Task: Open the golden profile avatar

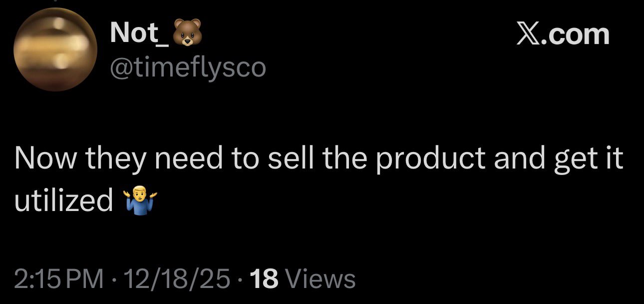Action: [x=55, y=49]
